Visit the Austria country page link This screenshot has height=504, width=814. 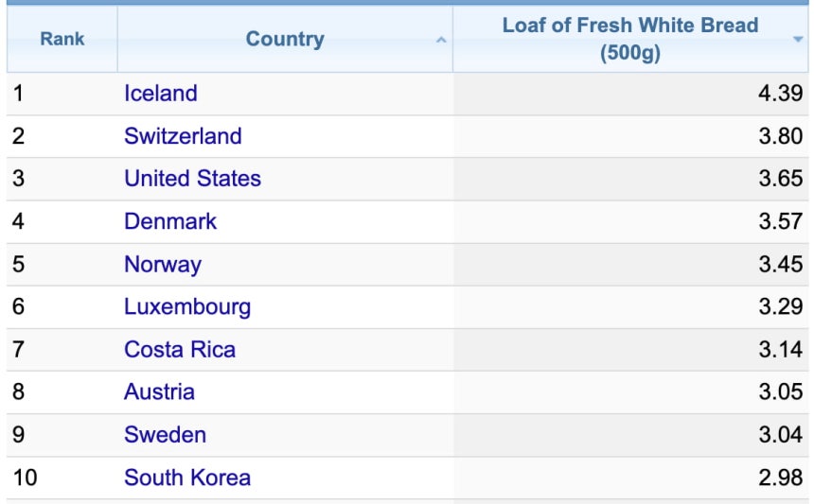point(159,392)
